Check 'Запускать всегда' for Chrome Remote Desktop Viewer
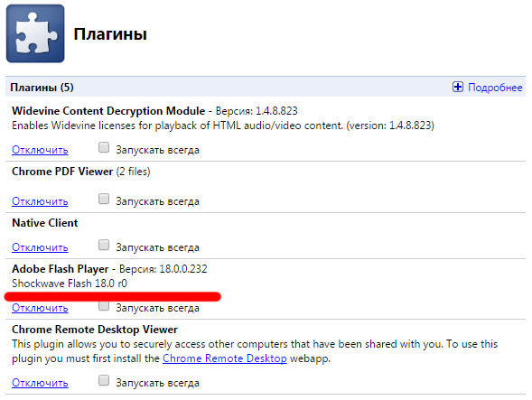This screenshot has width=532, height=400. [104, 380]
